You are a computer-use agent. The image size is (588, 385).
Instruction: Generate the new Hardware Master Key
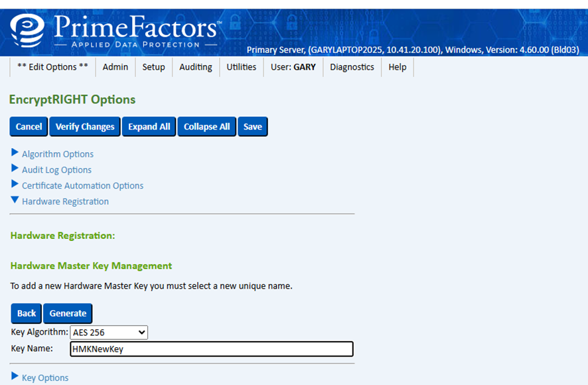68,313
